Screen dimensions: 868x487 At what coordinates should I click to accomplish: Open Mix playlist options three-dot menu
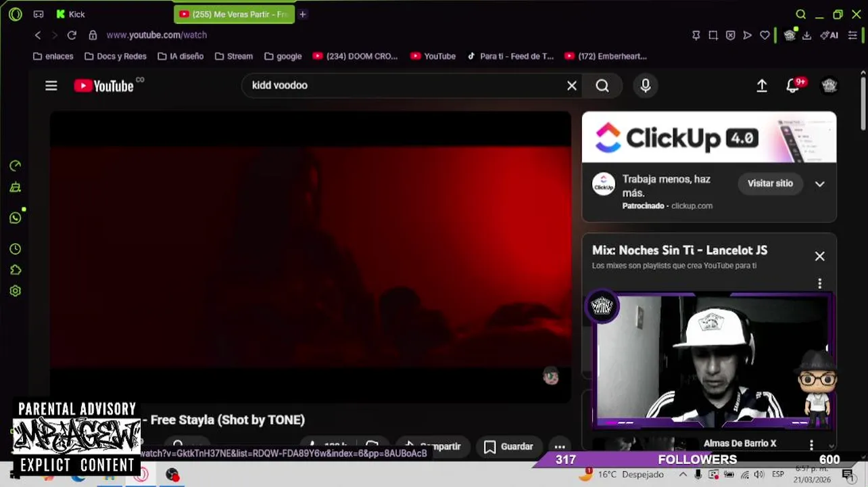tap(819, 283)
